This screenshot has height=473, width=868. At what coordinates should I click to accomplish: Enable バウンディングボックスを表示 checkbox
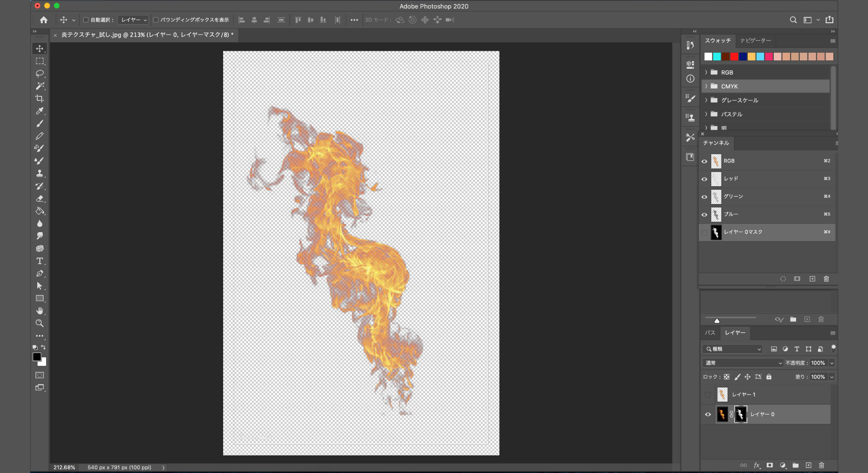pos(156,20)
